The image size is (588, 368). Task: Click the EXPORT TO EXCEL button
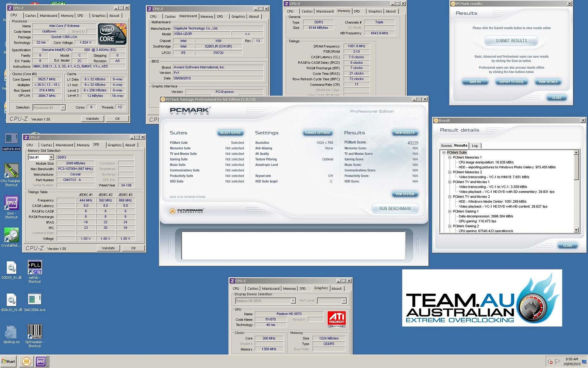pyautogui.click(x=511, y=82)
